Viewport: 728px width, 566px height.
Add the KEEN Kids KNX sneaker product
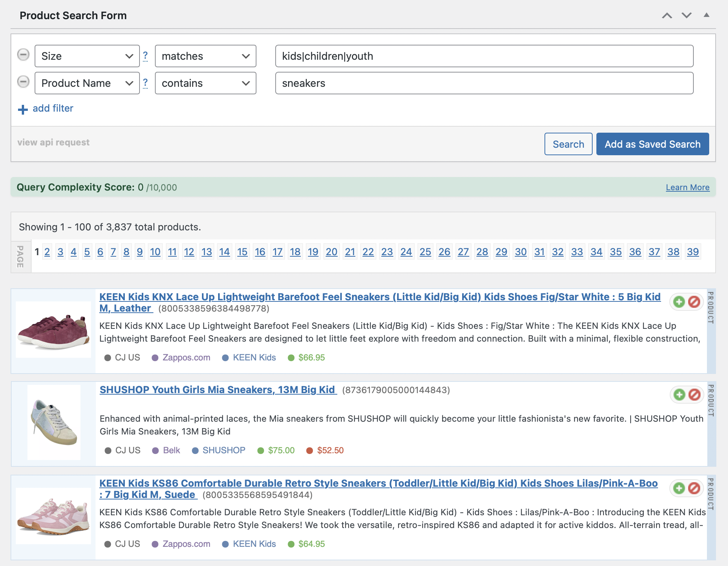(679, 302)
